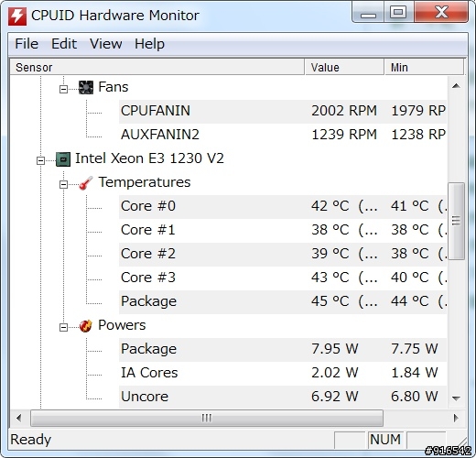
Task: Click the Temperatures thermometer icon
Action: (x=86, y=183)
